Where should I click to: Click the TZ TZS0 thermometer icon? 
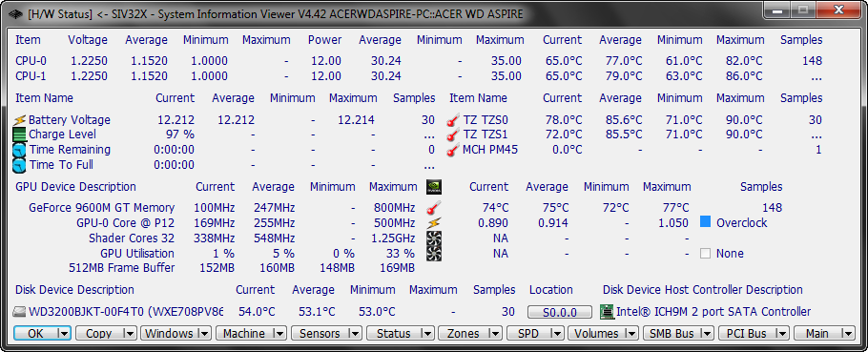(x=453, y=119)
